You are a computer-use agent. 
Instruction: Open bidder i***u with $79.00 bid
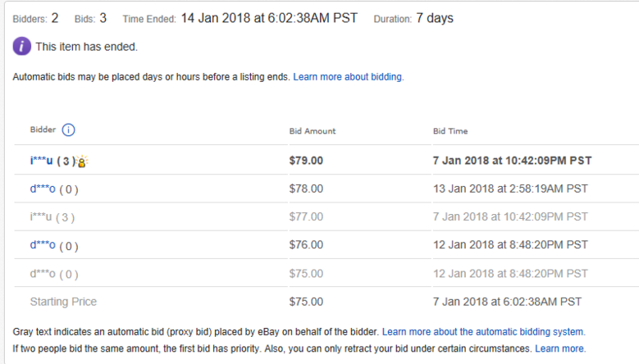click(x=42, y=161)
